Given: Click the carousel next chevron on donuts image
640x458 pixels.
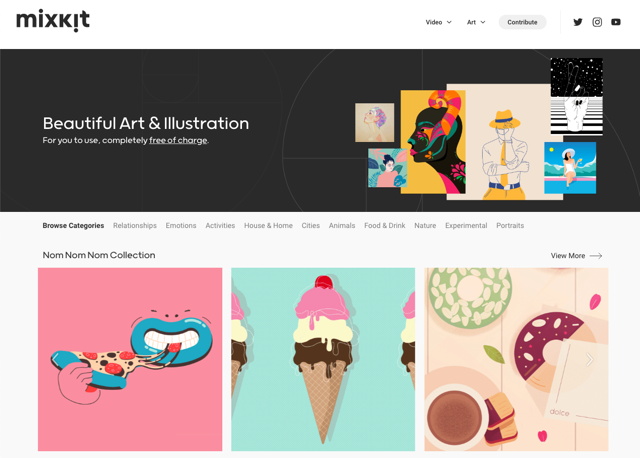Looking at the screenshot, I should click(x=589, y=359).
